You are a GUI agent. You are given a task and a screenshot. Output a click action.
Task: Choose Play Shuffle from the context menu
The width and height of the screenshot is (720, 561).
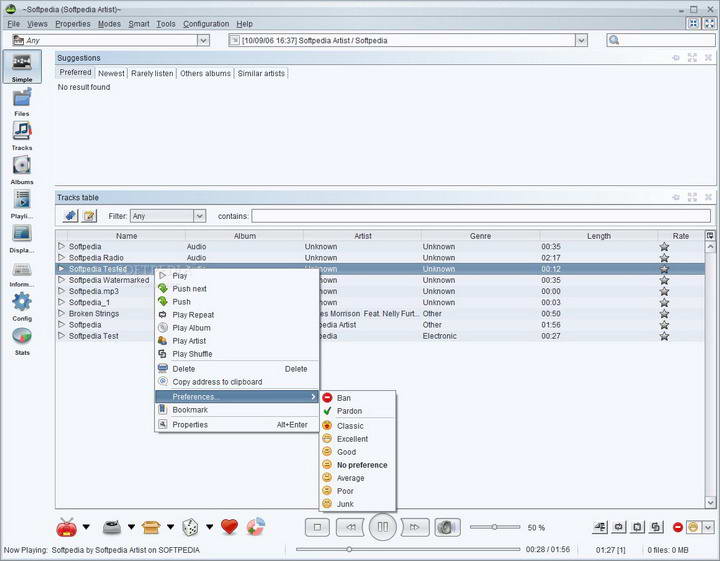click(x=192, y=354)
